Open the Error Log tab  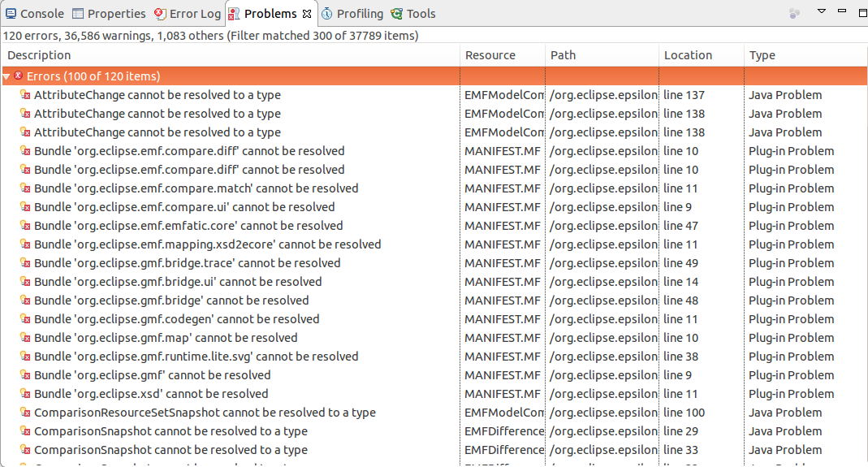[188, 14]
